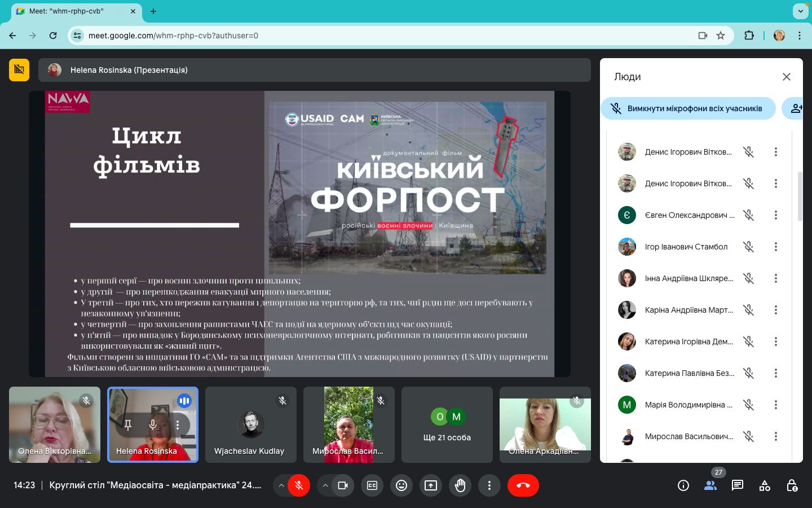This screenshot has height=508, width=812.
Task: Expand video settings chevron next to camera
Action: 325,485
